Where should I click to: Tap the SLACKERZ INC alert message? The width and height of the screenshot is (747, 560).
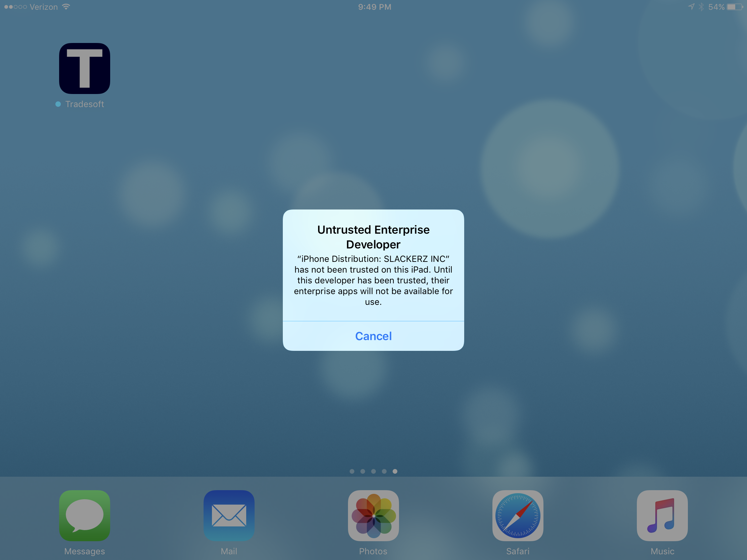tap(373, 280)
